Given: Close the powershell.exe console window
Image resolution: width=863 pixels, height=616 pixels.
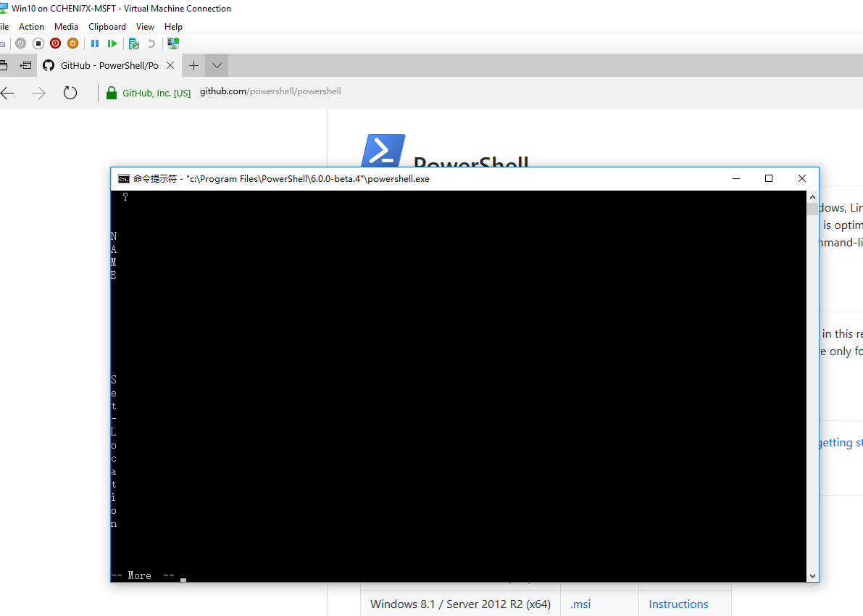Looking at the screenshot, I should pos(802,178).
